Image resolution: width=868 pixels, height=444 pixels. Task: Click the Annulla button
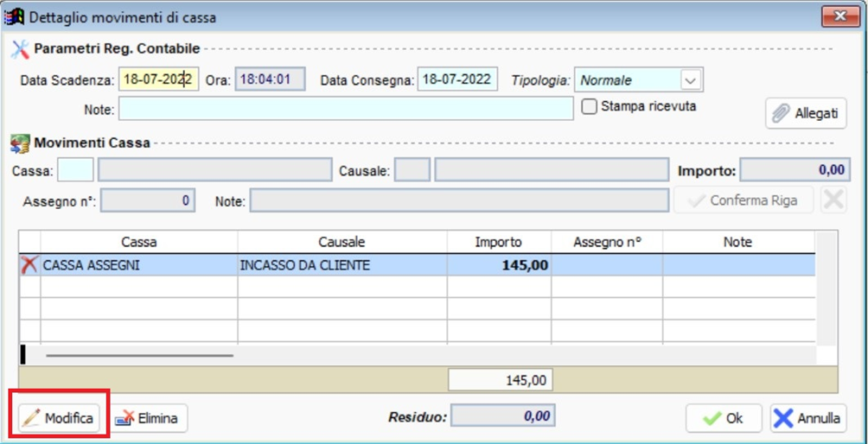pos(808,418)
